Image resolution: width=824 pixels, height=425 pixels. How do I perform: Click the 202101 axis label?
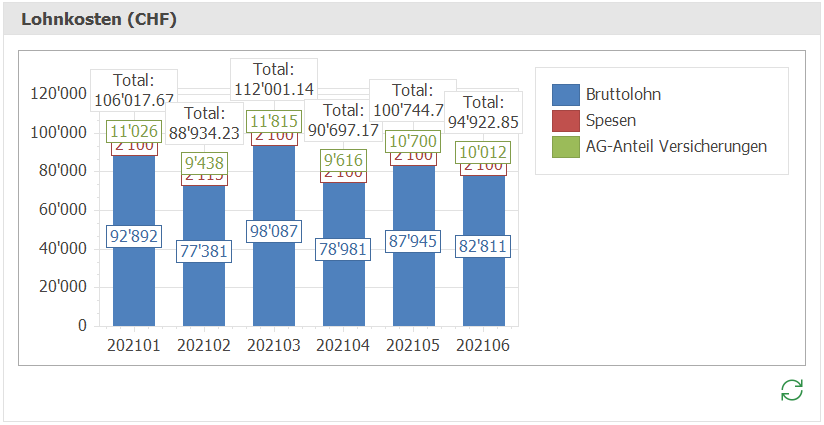134,346
